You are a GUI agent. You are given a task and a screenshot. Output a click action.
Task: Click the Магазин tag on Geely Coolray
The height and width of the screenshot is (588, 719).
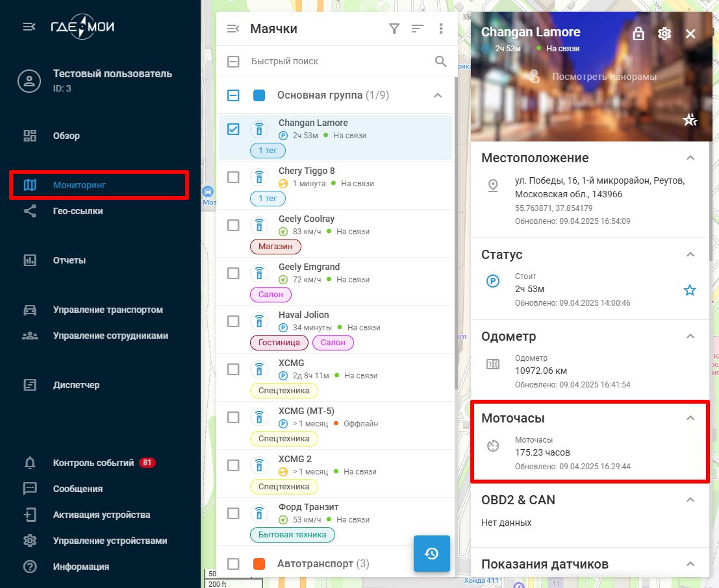275,246
